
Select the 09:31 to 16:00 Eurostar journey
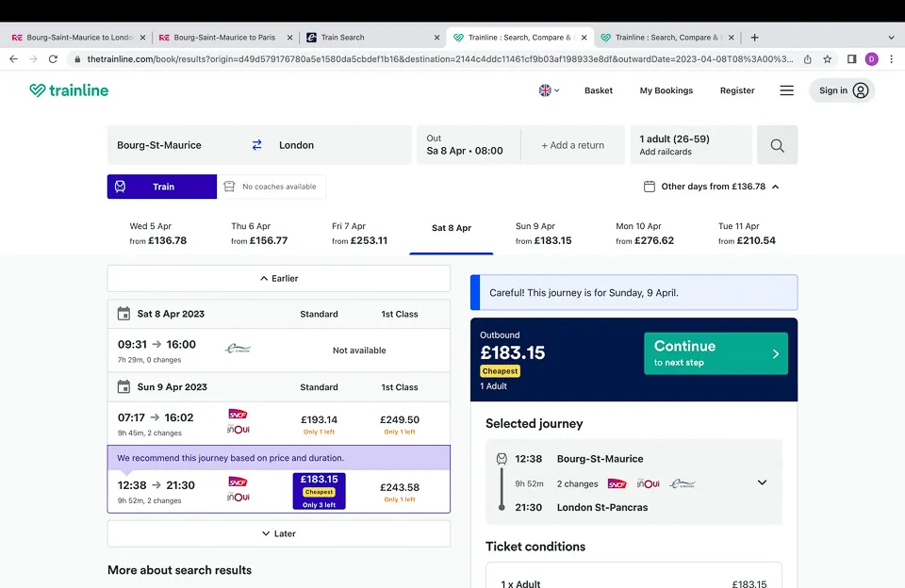(x=279, y=351)
